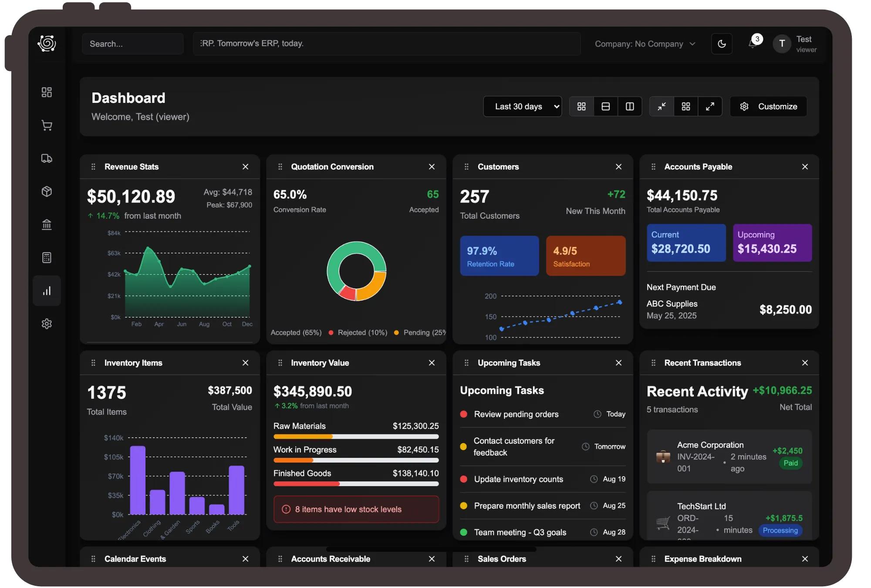Close the Inventory Value widget
Viewport: 871px width, 588px height.
432,363
